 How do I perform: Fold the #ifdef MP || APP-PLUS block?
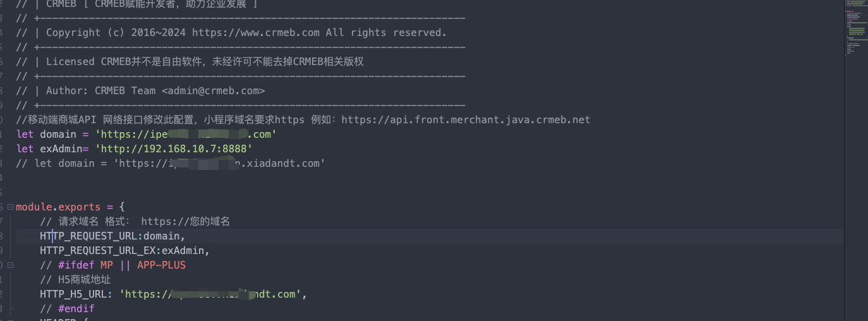coord(10,265)
